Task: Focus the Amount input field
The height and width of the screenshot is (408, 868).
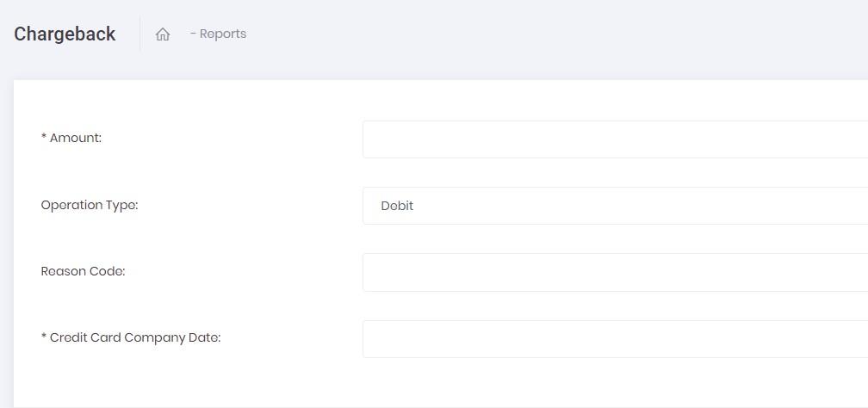Action: (615, 139)
